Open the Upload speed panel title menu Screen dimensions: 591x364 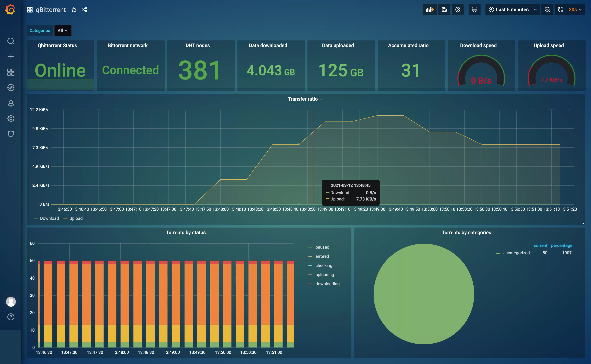coord(549,46)
